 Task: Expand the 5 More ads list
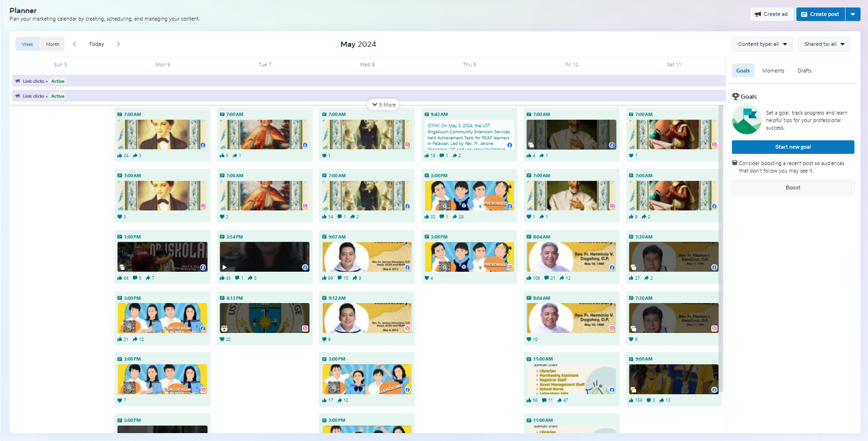point(383,105)
